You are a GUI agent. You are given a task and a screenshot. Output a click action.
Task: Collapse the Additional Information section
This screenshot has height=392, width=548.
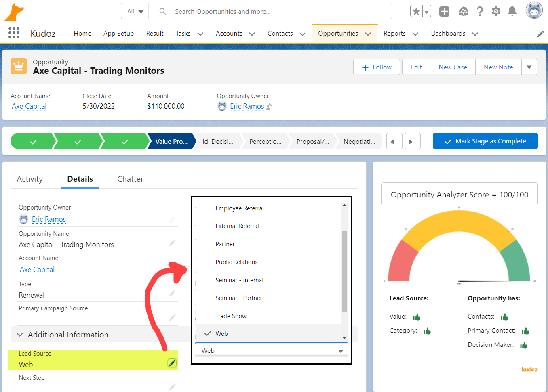[20, 334]
